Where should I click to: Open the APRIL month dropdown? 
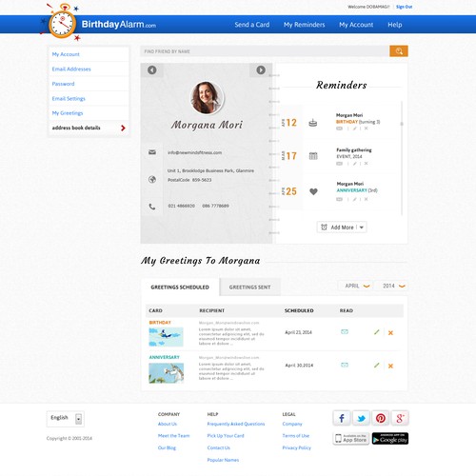(x=355, y=286)
